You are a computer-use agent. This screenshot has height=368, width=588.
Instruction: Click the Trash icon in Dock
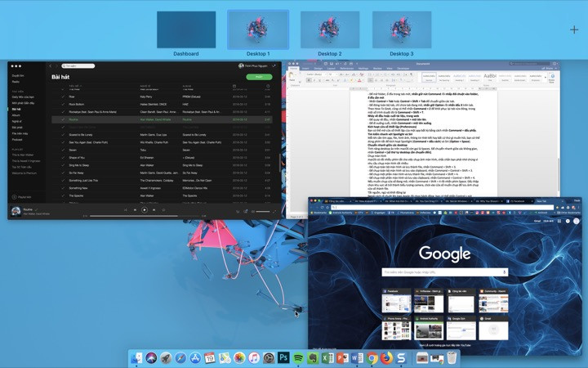(x=452, y=358)
